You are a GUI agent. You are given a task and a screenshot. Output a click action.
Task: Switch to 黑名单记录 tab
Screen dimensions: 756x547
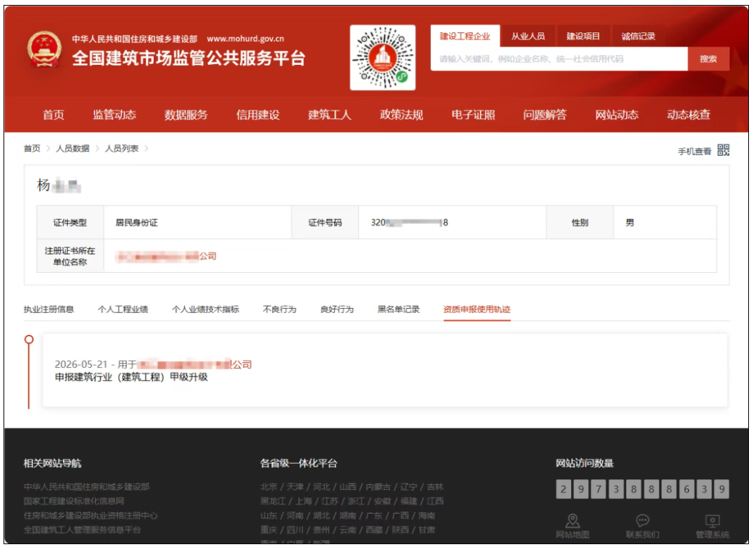tap(398, 309)
